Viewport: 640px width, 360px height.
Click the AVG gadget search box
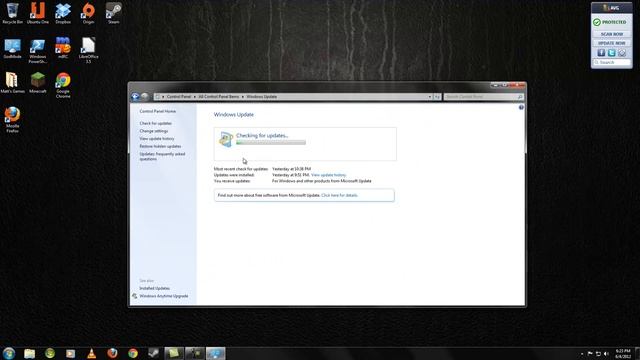tap(611, 62)
